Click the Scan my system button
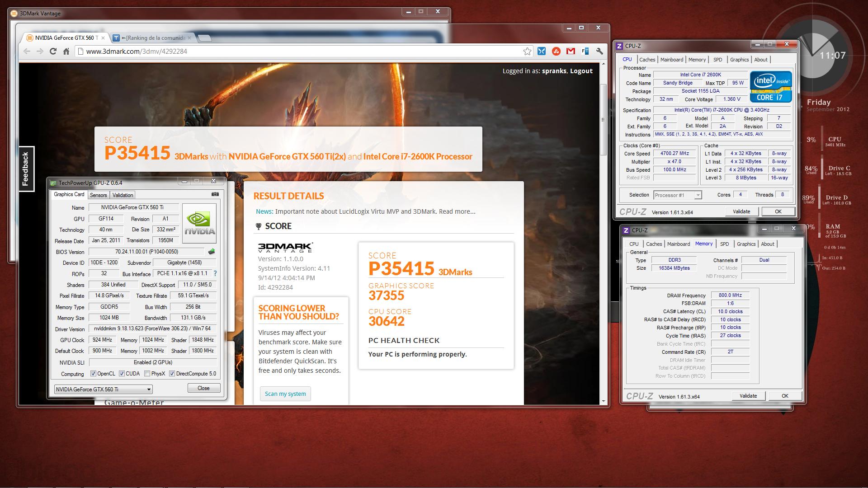868x488 pixels. [285, 394]
